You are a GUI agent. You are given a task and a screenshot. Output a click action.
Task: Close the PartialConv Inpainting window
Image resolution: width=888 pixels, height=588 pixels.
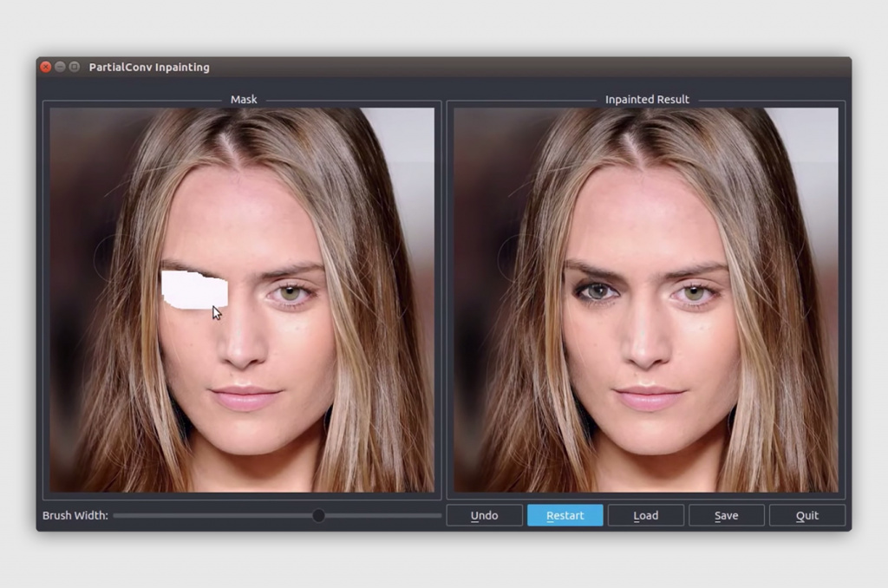click(x=46, y=67)
